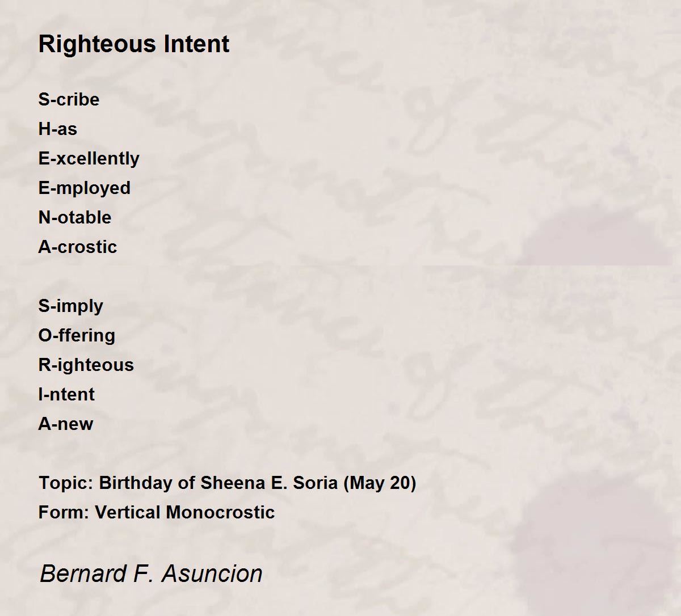This screenshot has height=616, width=681.
Task: Click the A-crostic line
Action: pyautogui.click(x=77, y=247)
